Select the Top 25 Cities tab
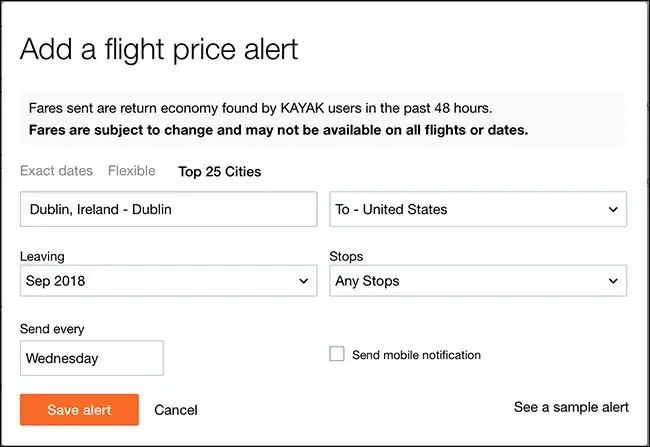 [x=219, y=172]
